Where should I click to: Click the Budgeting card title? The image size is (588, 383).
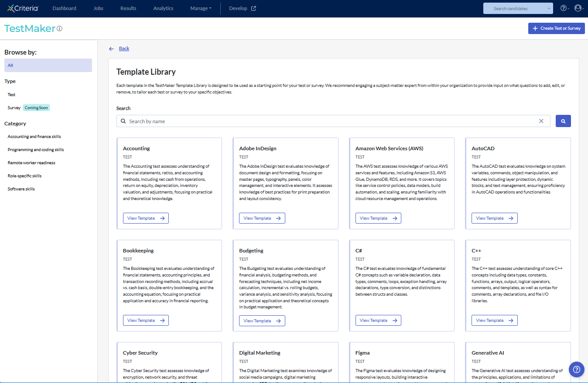[x=251, y=251]
